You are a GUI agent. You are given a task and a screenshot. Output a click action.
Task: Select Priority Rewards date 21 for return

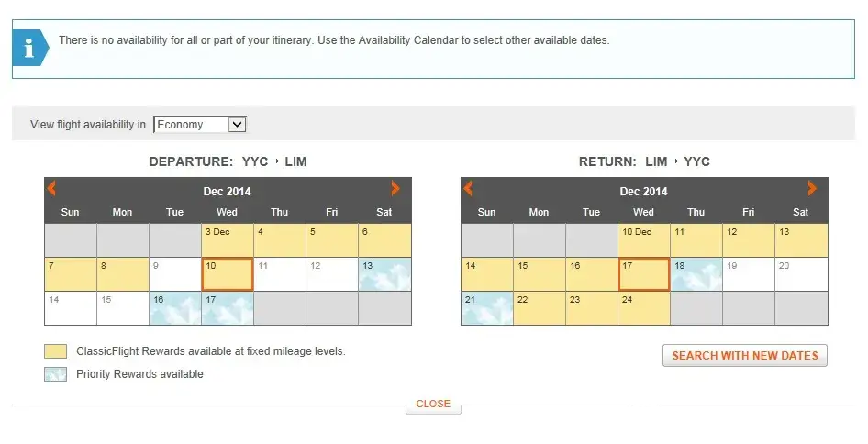[x=487, y=308]
